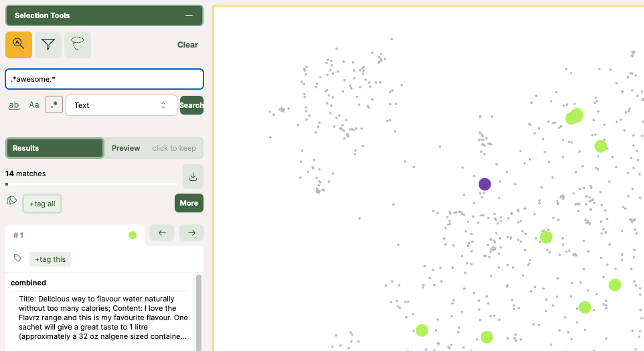Switch to the Preview tab
644x351 pixels.
point(154,148)
